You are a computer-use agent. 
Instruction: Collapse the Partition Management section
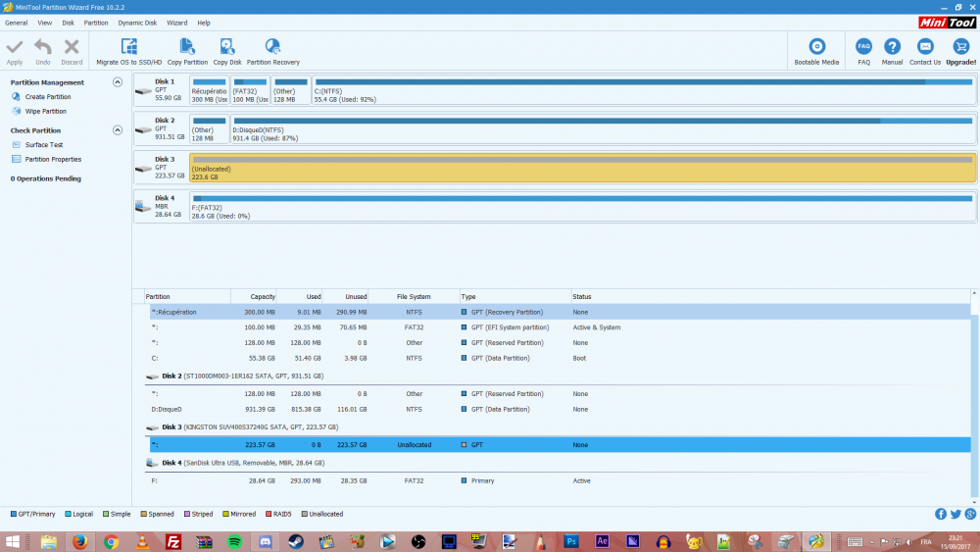[118, 82]
